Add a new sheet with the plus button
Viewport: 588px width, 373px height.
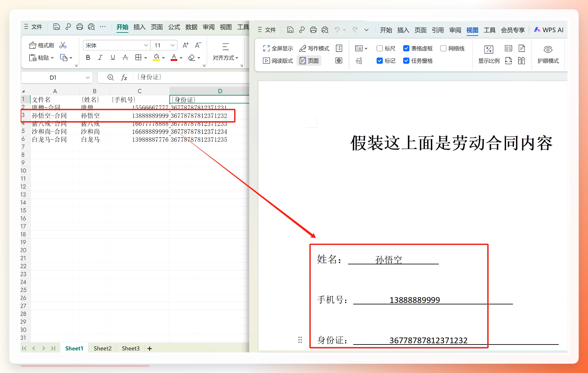[149, 348]
